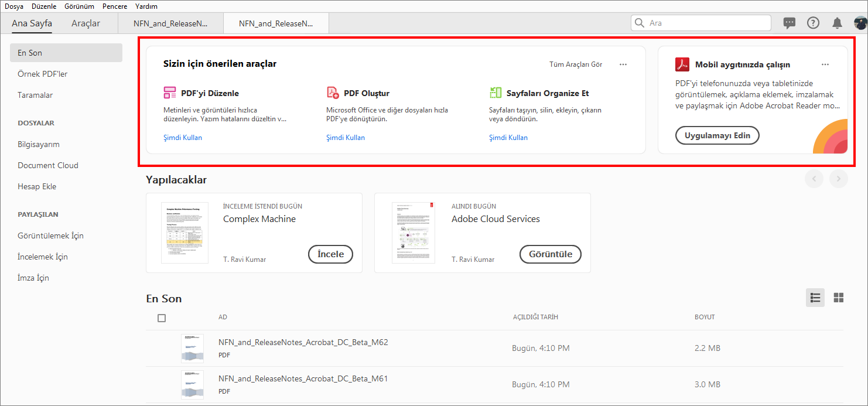Click the 2.2 MB size value

[x=708, y=348]
